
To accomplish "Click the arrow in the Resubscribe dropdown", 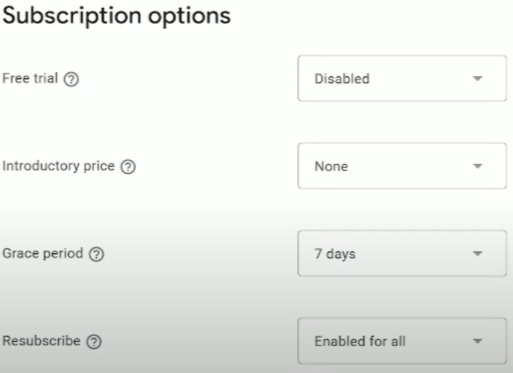I will tap(478, 341).
